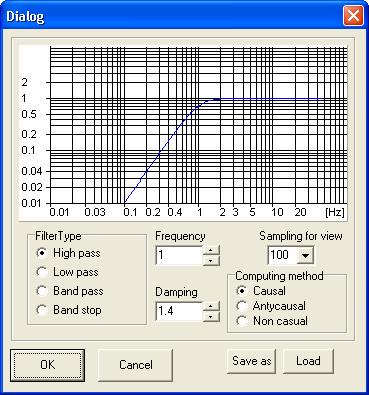The image size is (369, 395).
Task: Click the 0.5 label on vertical axis
Action: pyautogui.click(x=29, y=114)
